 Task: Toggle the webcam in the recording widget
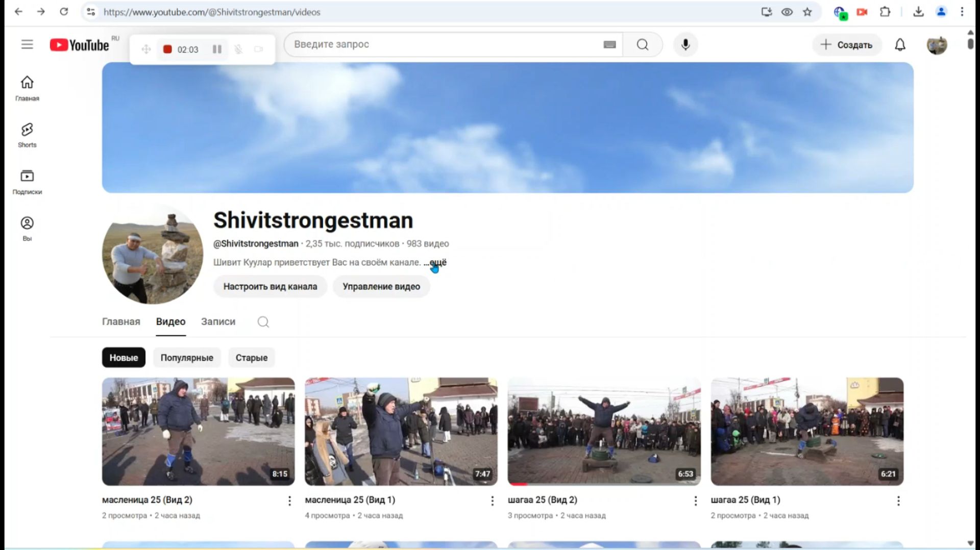(x=258, y=49)
